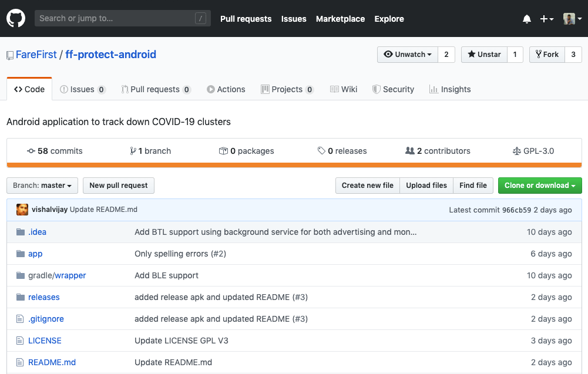Viewport: 588px width, 374px height.
Task: Open the LICENSE file
Action: [x=45, y=341]
